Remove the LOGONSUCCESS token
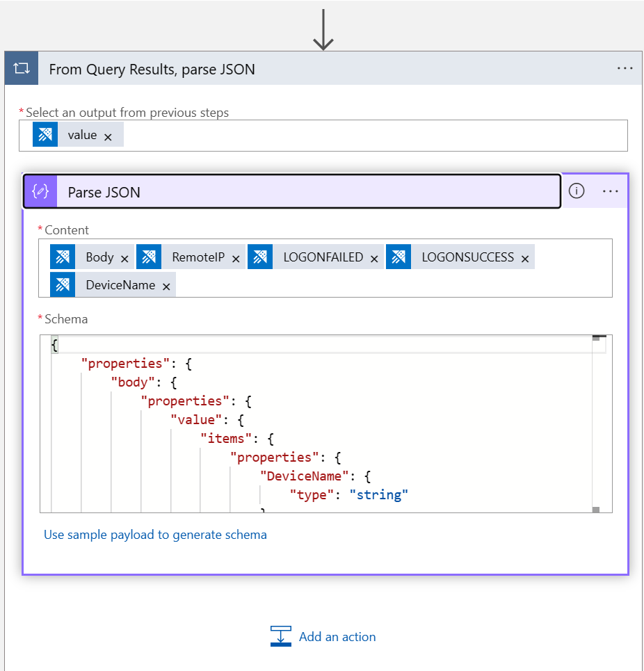This screenshot has width=644, height=671. [525, 259]
